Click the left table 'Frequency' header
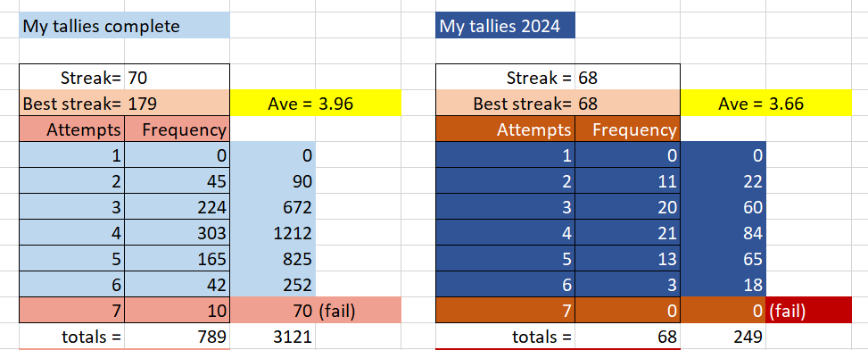The width and height of the screenshot is (868, 350). click(x=178, y=129)
